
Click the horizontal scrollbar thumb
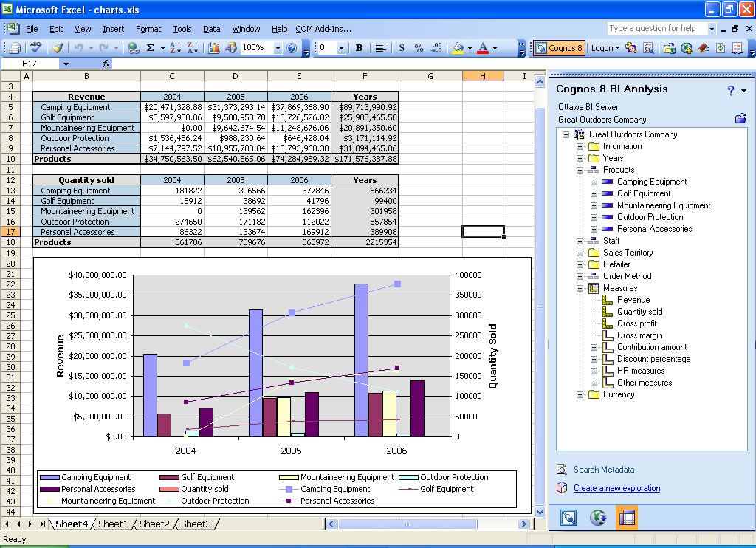(408, 524)
